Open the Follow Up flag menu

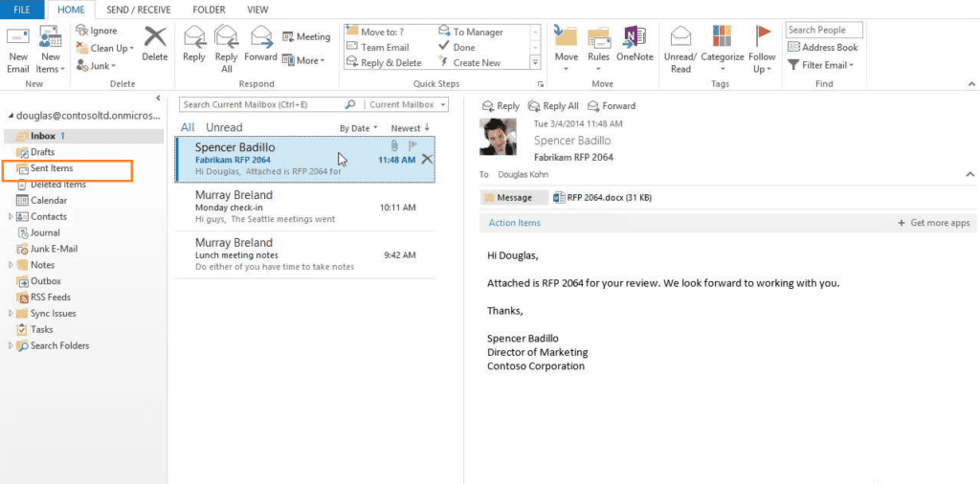pyautogui.click(x=763, y=50)
